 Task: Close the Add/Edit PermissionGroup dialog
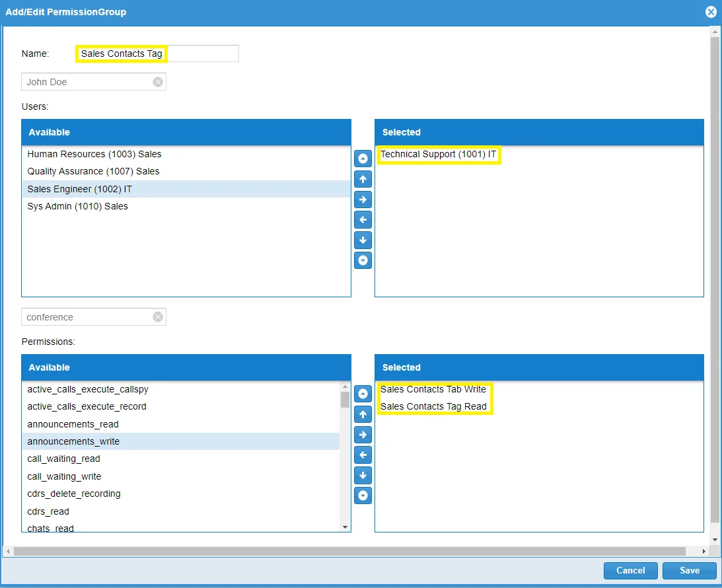pos(711,12)
